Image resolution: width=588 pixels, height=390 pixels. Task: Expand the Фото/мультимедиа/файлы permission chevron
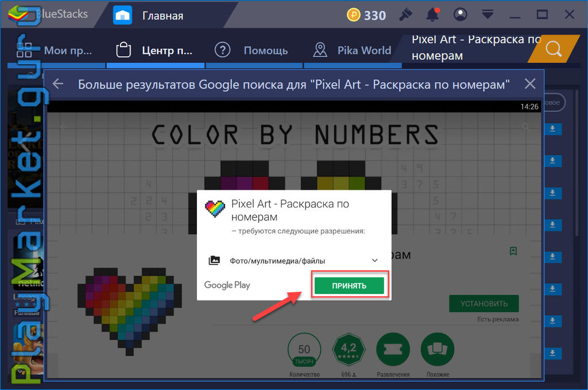coord(374,261)
